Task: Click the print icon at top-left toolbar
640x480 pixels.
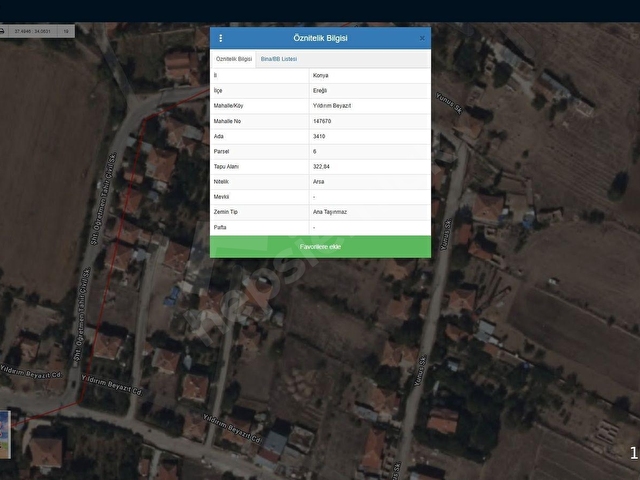Action: [2, 31]
